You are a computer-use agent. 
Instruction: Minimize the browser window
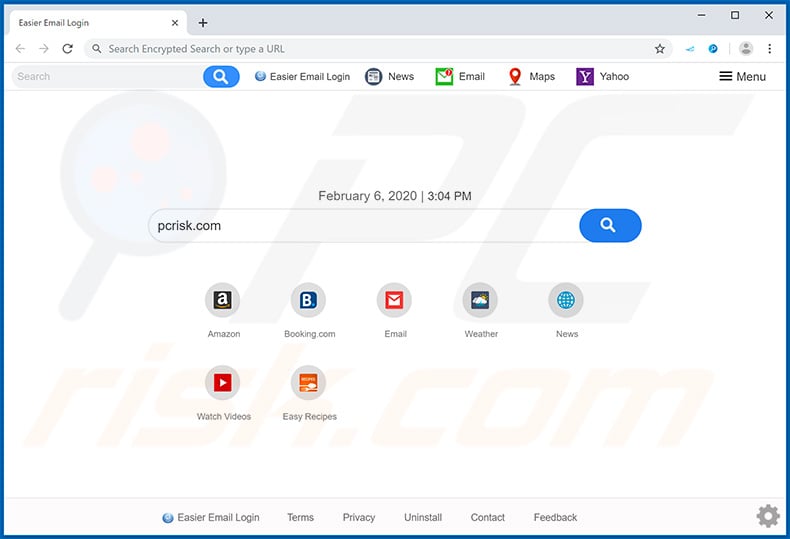701,16
